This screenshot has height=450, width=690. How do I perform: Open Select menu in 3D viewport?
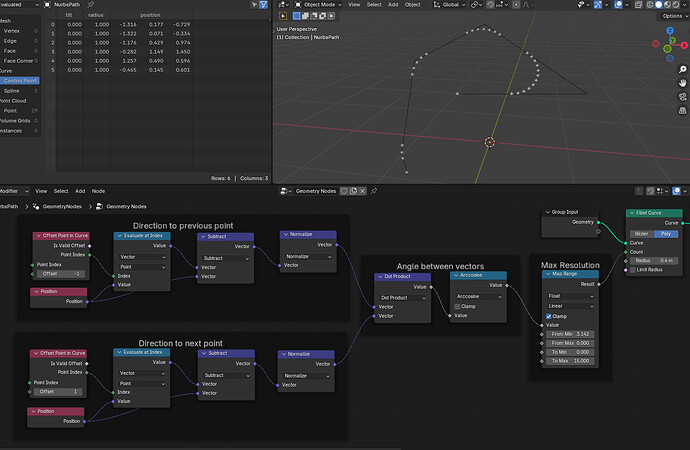[374, 4]
